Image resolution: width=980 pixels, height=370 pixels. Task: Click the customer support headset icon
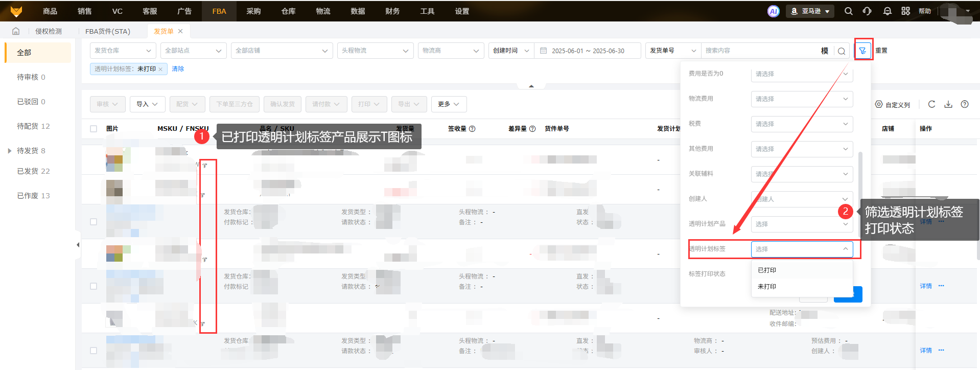[867, 11]
